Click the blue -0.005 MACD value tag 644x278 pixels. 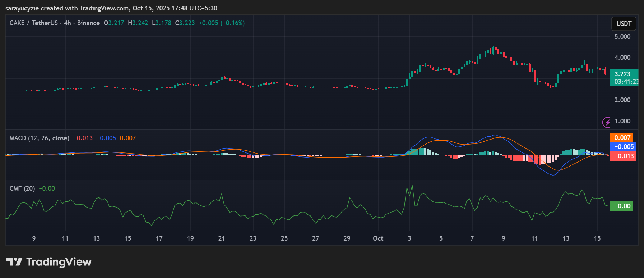(x=623, y=147)
